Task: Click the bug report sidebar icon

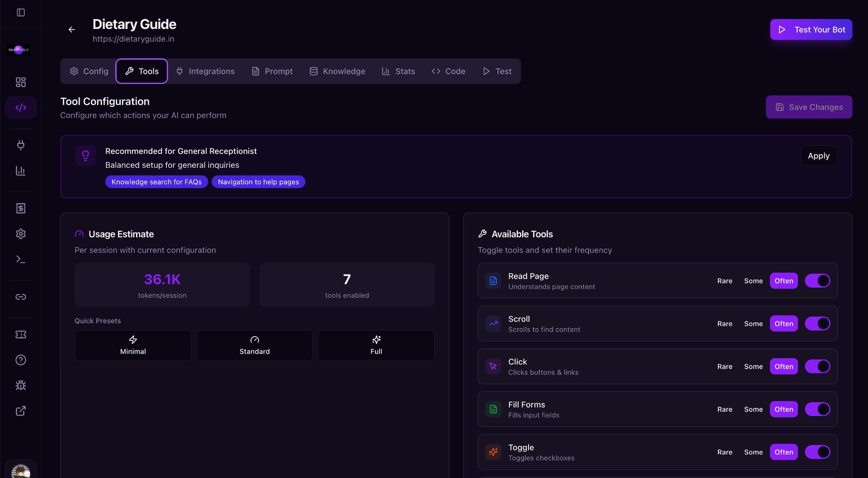Action: pyautogui.click(x=21, y=385)
